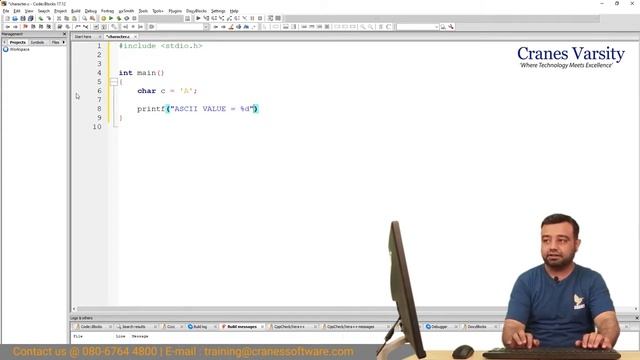Collapse the main function fold marker

[x=114, y=82]
